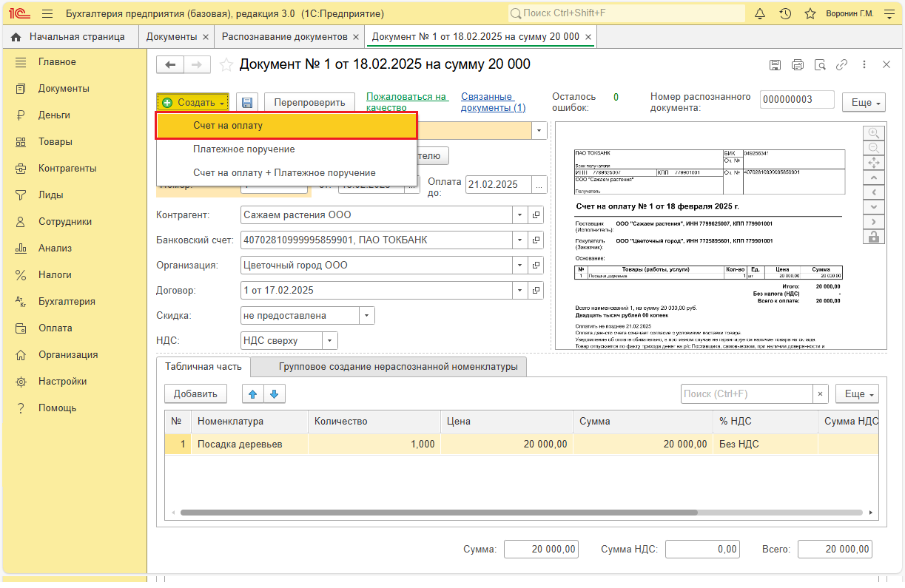Save document via header floppy icon
The height and width of the screenshot is (588, 905).
pos(775,65)
